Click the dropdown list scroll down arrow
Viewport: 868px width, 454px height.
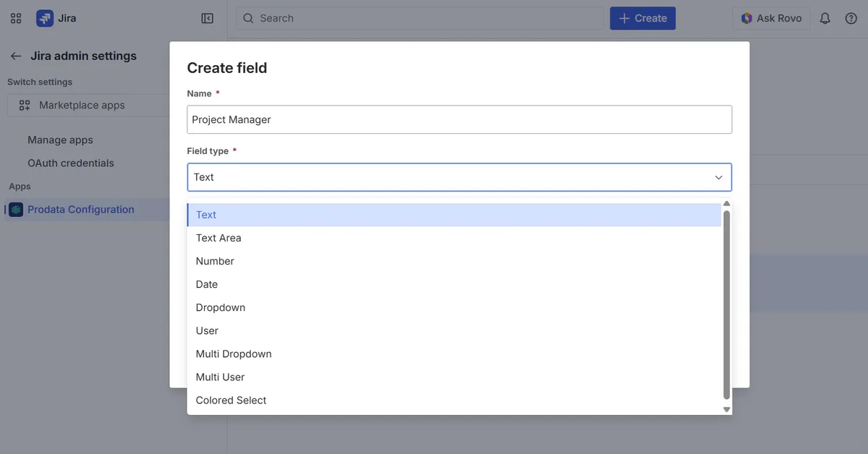(x=727, y=409)
